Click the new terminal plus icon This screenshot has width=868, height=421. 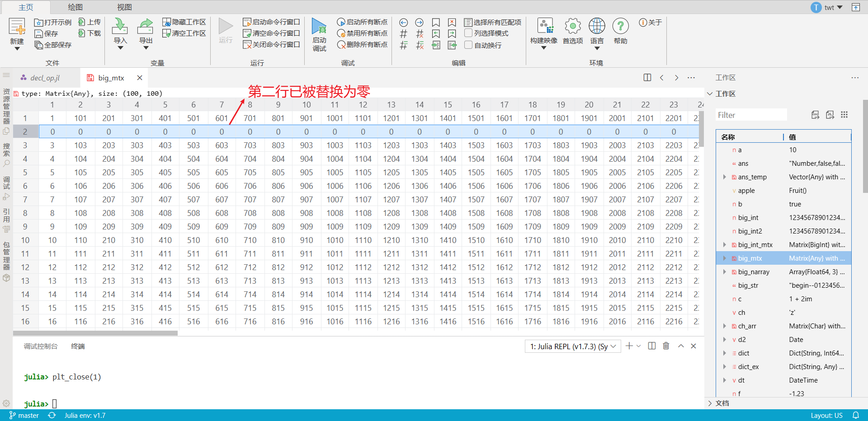tap(629, 346)
